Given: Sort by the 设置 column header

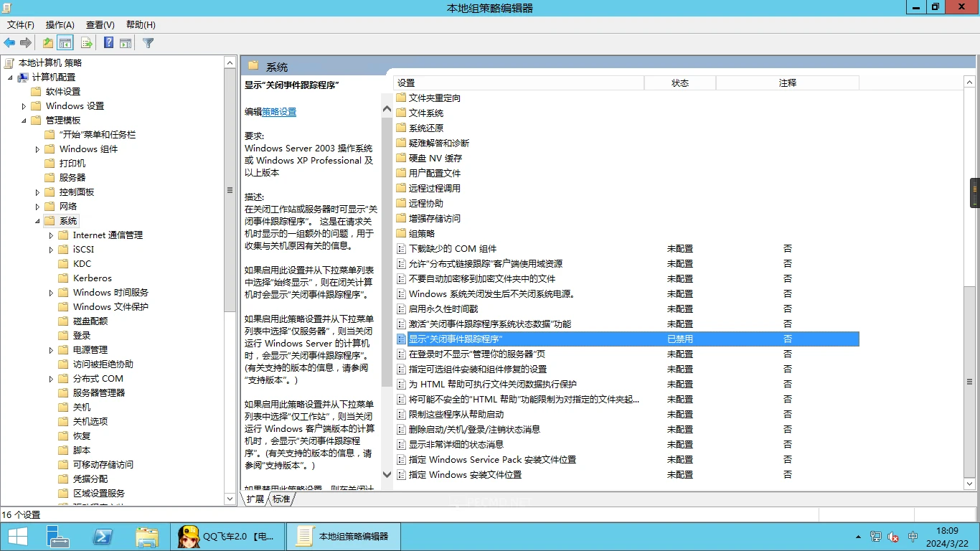Looking at the screenshot, I should [x=519, y=83].
